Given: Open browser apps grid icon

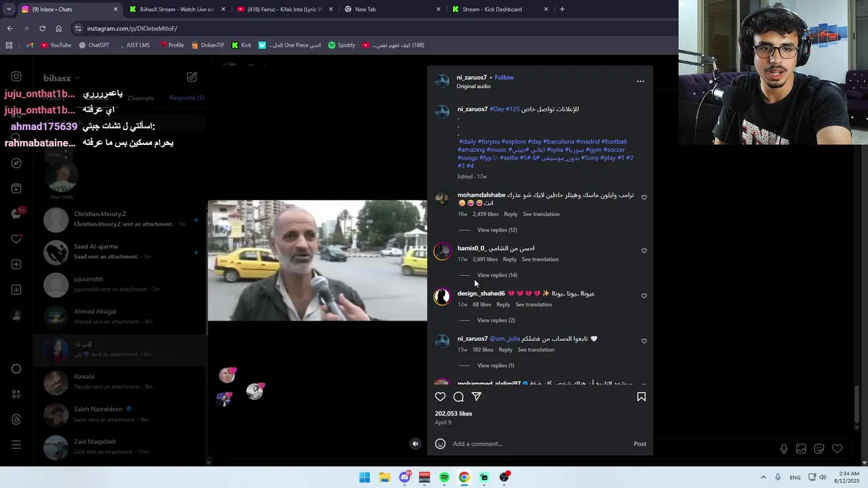Looking at the screenshot, I should (x=9, y=45).
